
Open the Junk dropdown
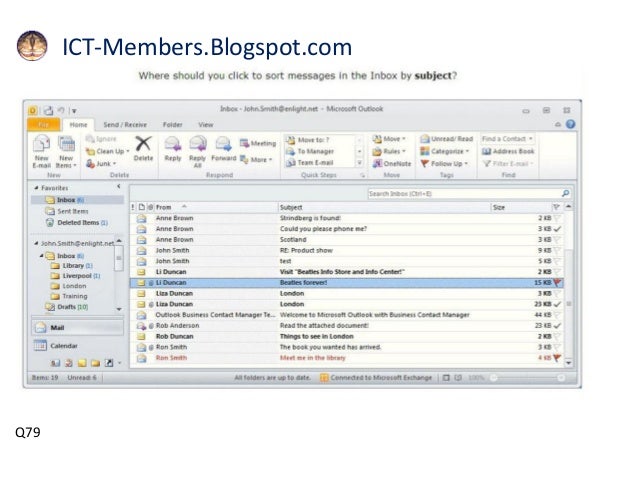click(101, 164)
